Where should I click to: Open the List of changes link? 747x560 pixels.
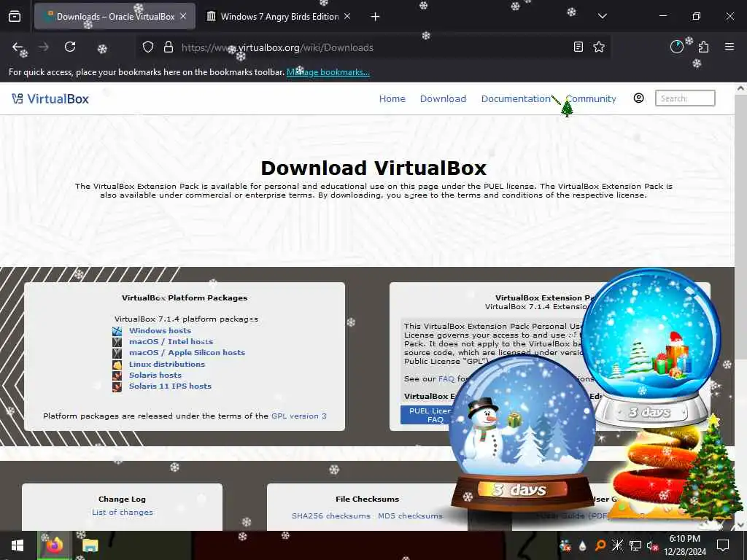(x=123, y=513)
